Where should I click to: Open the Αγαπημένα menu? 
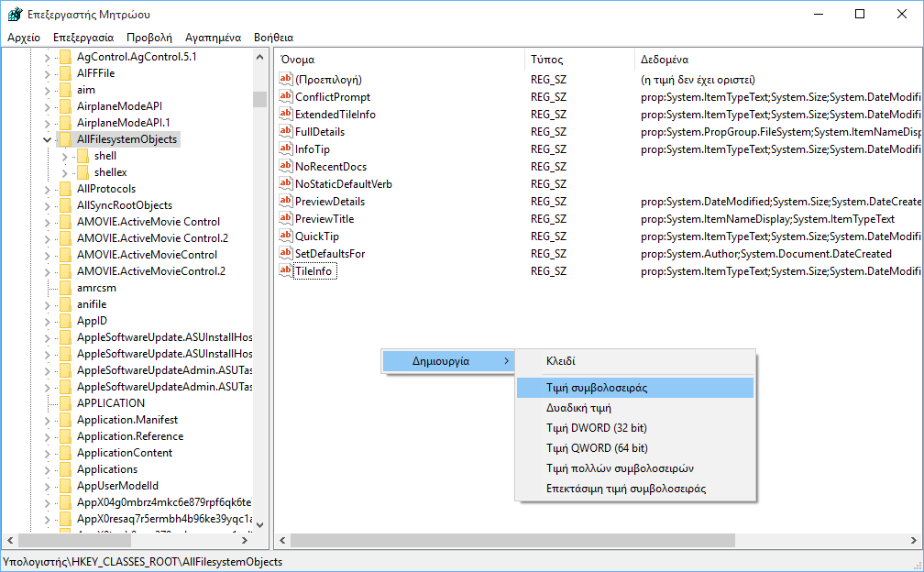point(213,38)
